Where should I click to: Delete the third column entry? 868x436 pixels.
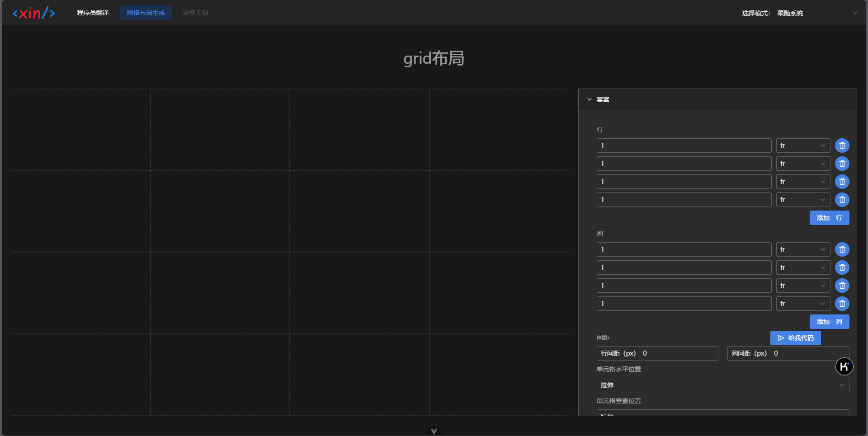[x=842, y=286]
